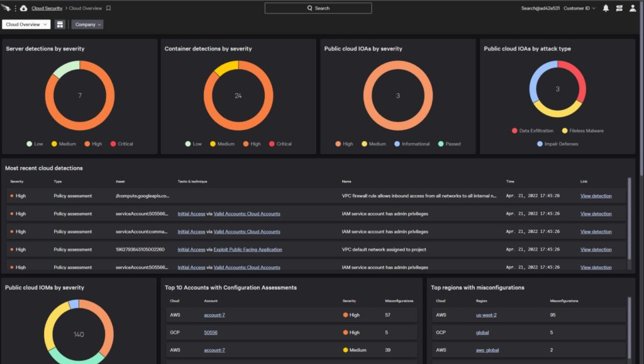Open the Customer ID dropdown
The width and height of the screenshot is (644, 364).
pos(577,8)
